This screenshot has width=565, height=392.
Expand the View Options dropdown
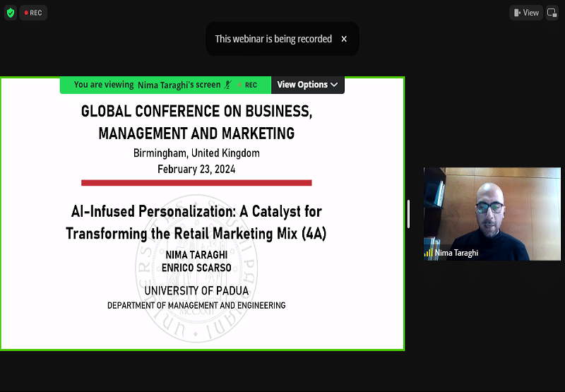[307, 85]
